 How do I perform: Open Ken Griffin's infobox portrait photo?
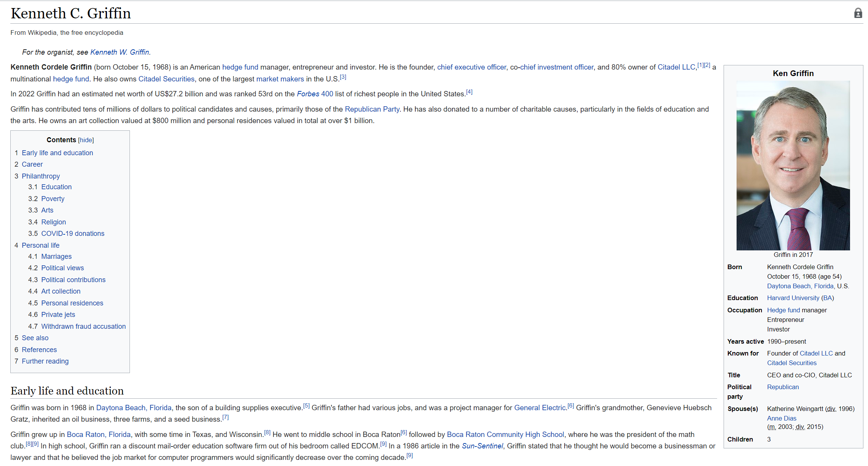tap(793, 166)
